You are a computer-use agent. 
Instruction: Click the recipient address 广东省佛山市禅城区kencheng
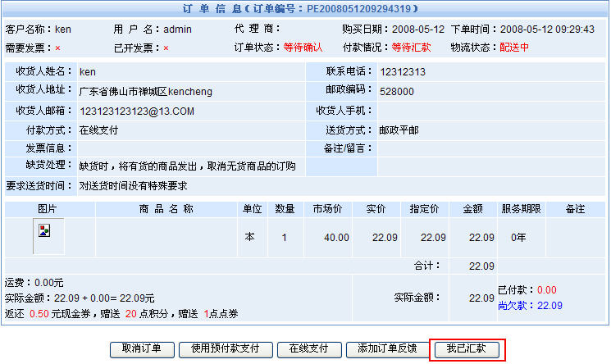point(145,91)
